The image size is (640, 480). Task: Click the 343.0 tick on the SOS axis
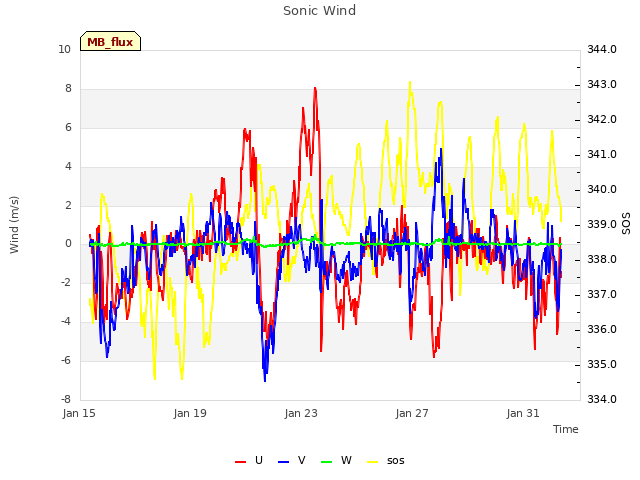click(x=602, y=84)
